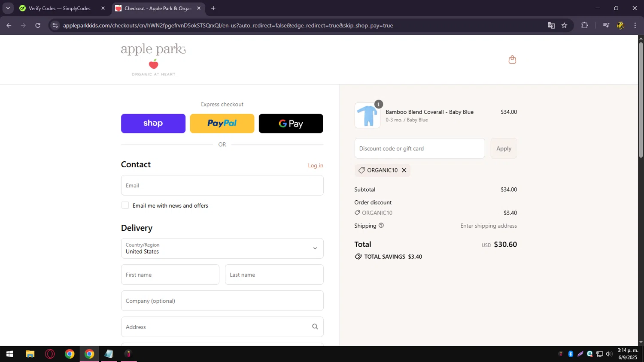Click the Apple Park logo
Viewport: 644px width, 362px height.
(153, 60)
